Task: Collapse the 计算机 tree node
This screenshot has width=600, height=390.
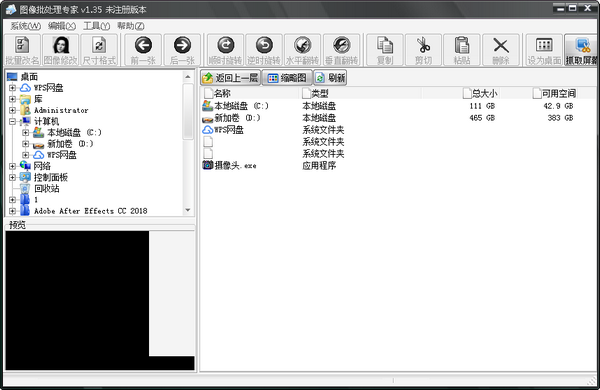Action: coord(13,121)
